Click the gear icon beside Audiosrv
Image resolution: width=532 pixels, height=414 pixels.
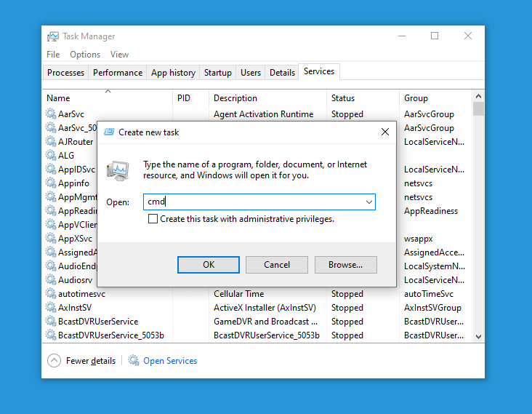point(51,279)
